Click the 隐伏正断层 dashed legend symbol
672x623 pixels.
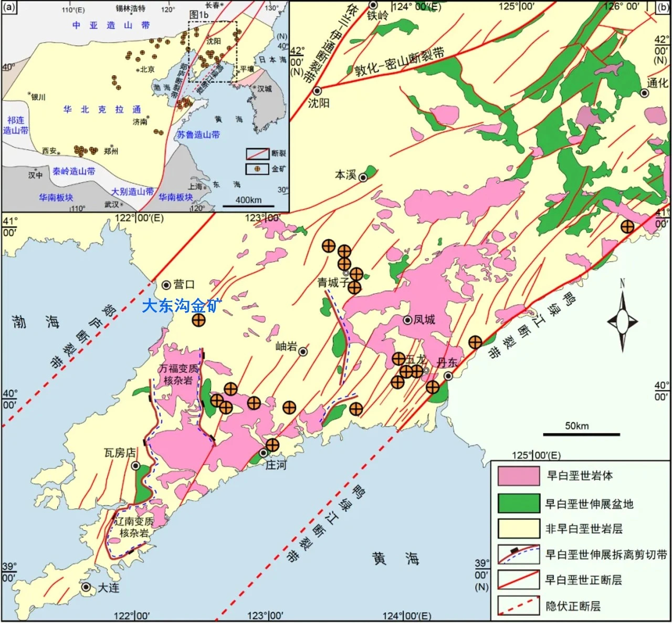(x=519, y=606)
